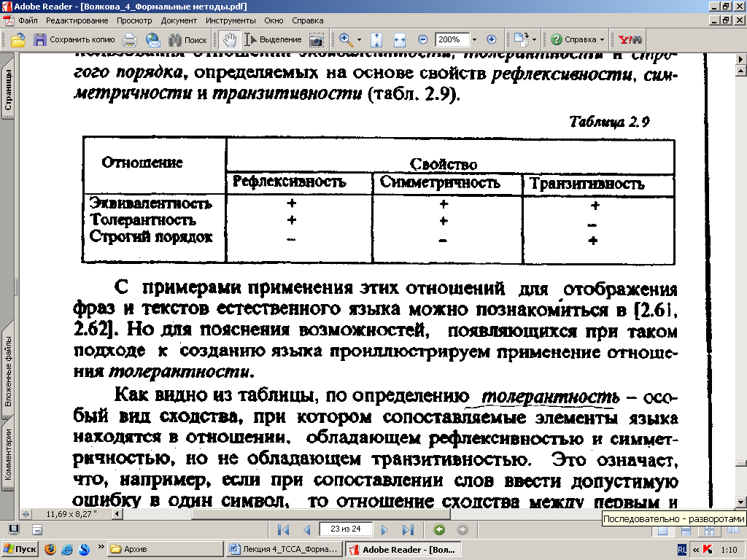Screen dimensions: 747x560
Task: Go to the next page arrow
Action: 385,529
